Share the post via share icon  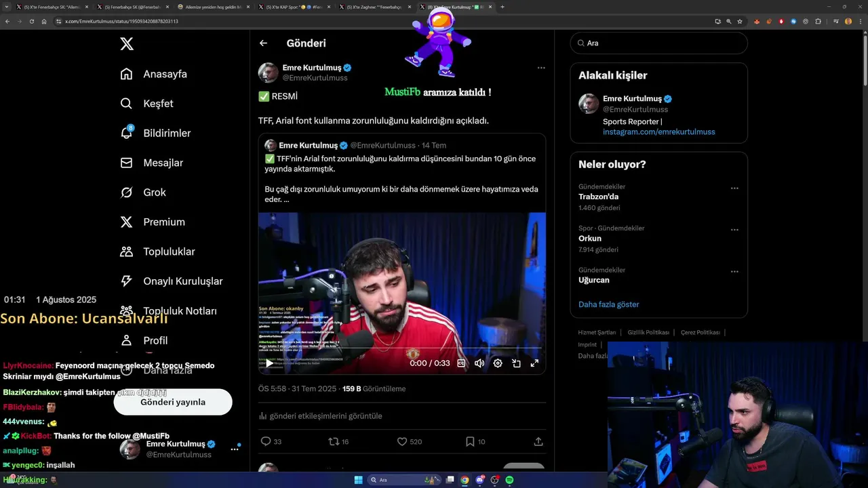point(538,441)
